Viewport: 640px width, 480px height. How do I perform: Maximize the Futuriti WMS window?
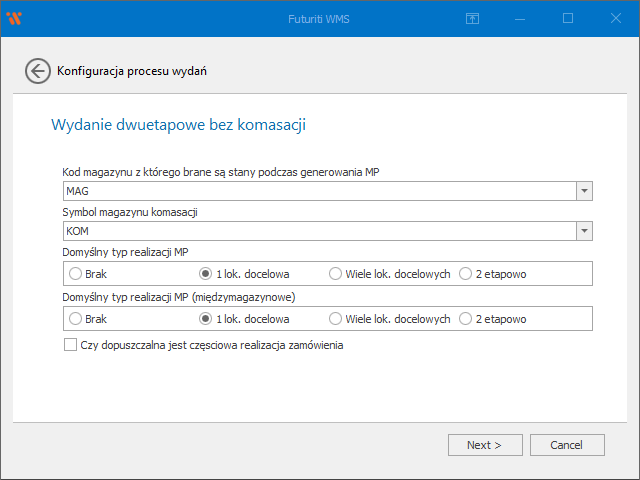(567, 18)
